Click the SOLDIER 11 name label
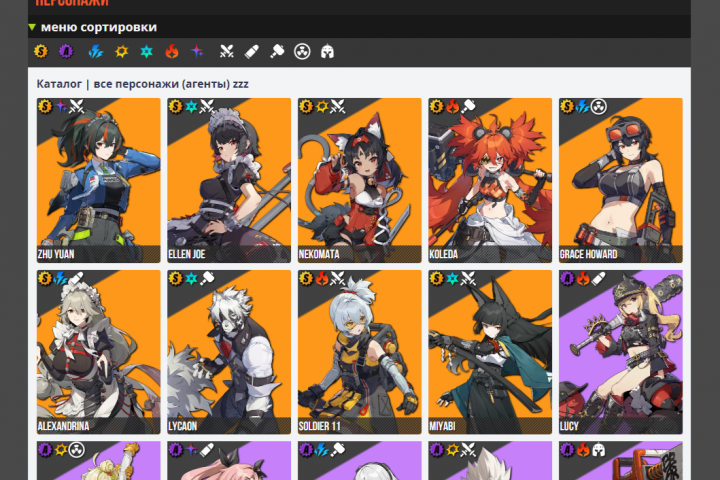This screenshot has height=480, width=720. pyautogui.click(x=320, y=426)
